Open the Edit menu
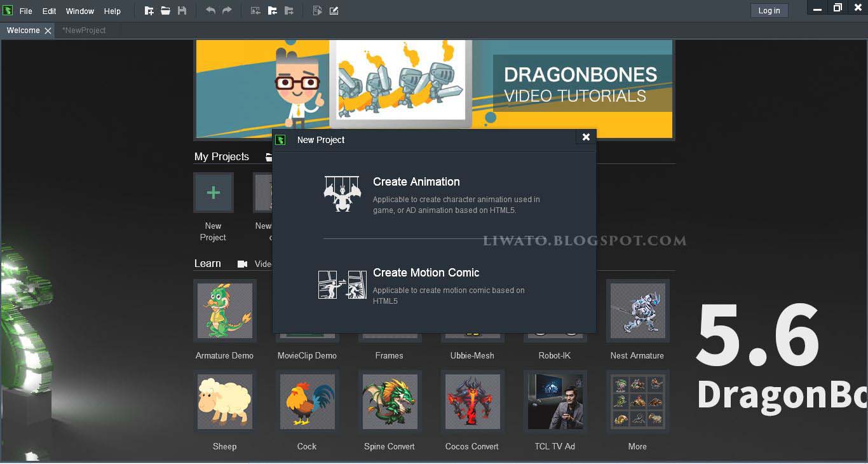Screen dimensions: 868x464 50,11
